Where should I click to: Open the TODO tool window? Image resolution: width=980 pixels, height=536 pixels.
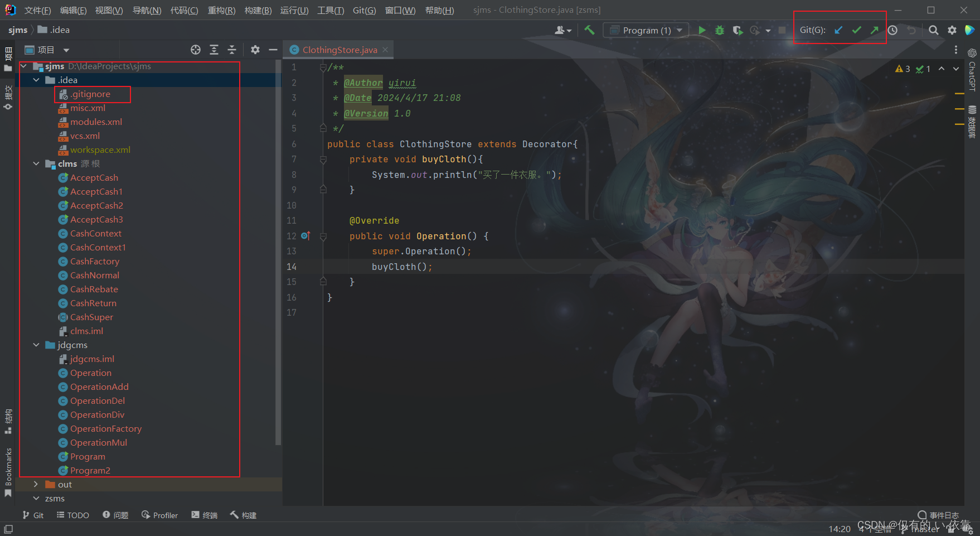(x=73, y=515)
